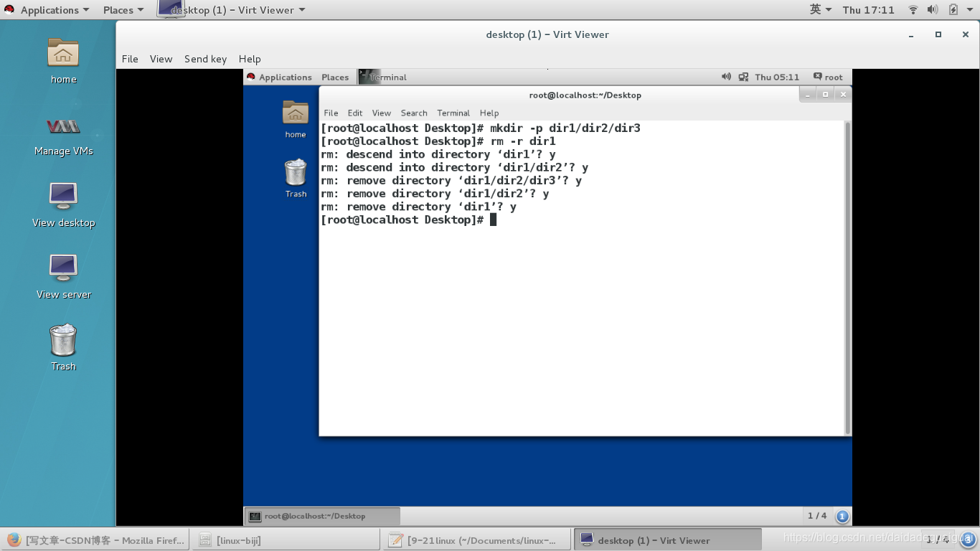The height and width of the screenshot is (551, 980).
Task: Click the 'descend into directory dir1/dir2' line
Action: (455, 167)
